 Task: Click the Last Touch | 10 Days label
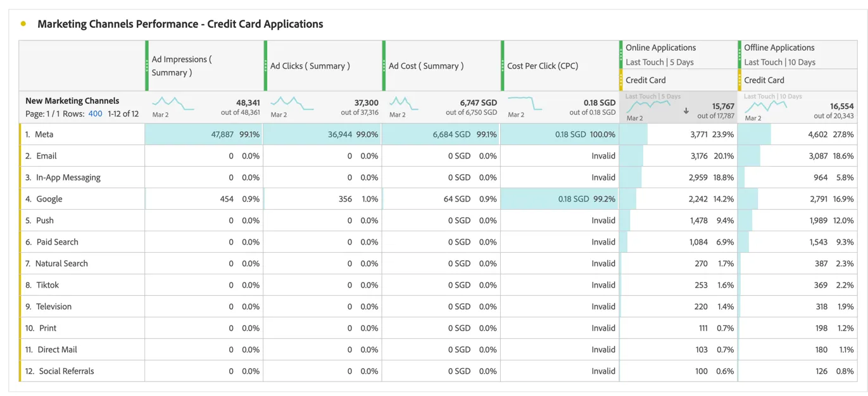779,62
